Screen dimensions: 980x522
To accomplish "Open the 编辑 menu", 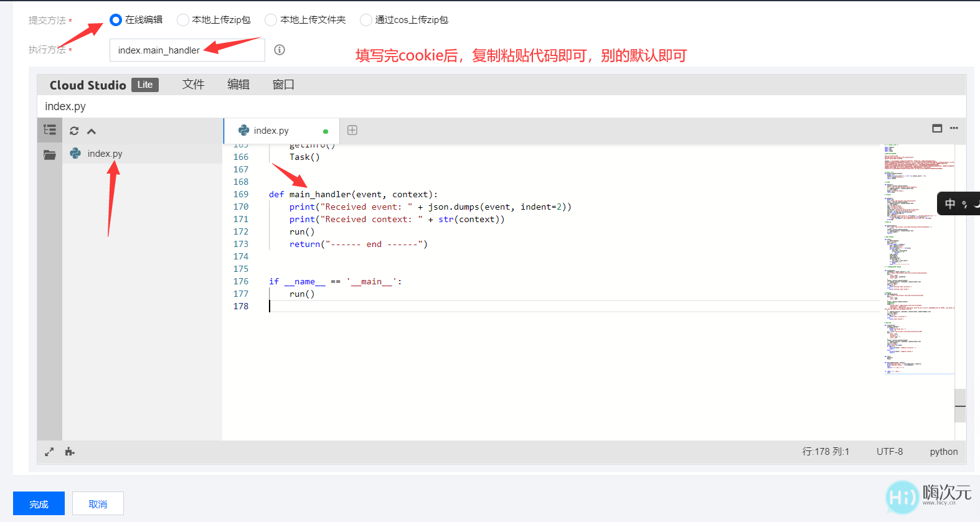I will [x=238, y=85].
